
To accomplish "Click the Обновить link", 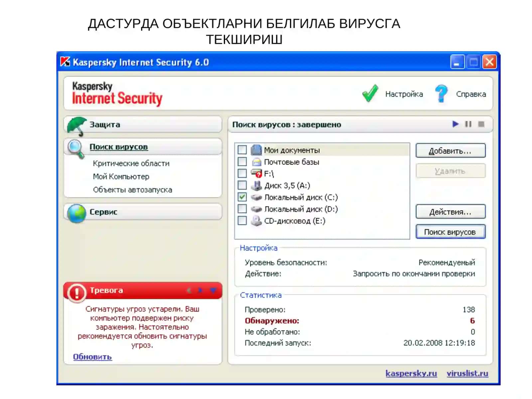I will pyautogui.click(x=92, y=357).
